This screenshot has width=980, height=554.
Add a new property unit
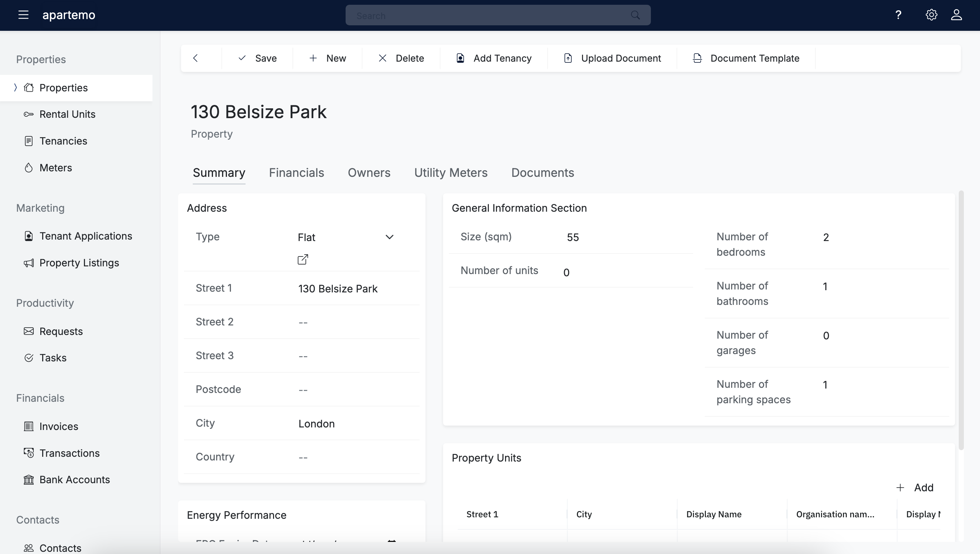tap(915, 487)
